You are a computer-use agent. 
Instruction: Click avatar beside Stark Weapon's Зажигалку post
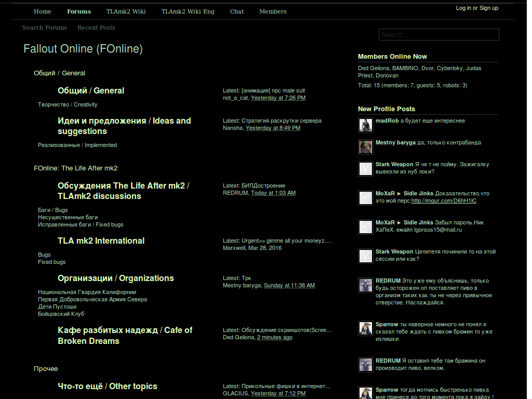coord(365,169)
